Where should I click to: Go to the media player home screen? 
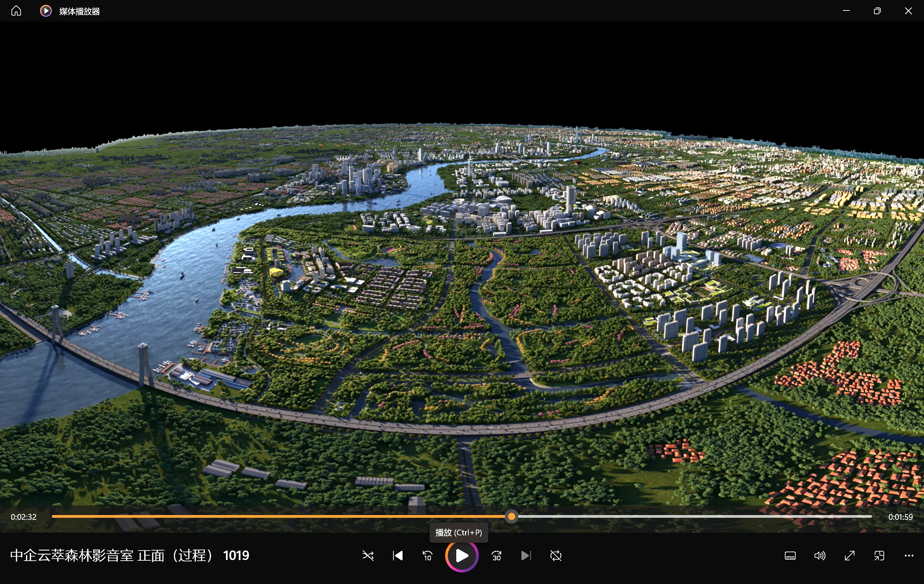[x=16, y=11]
